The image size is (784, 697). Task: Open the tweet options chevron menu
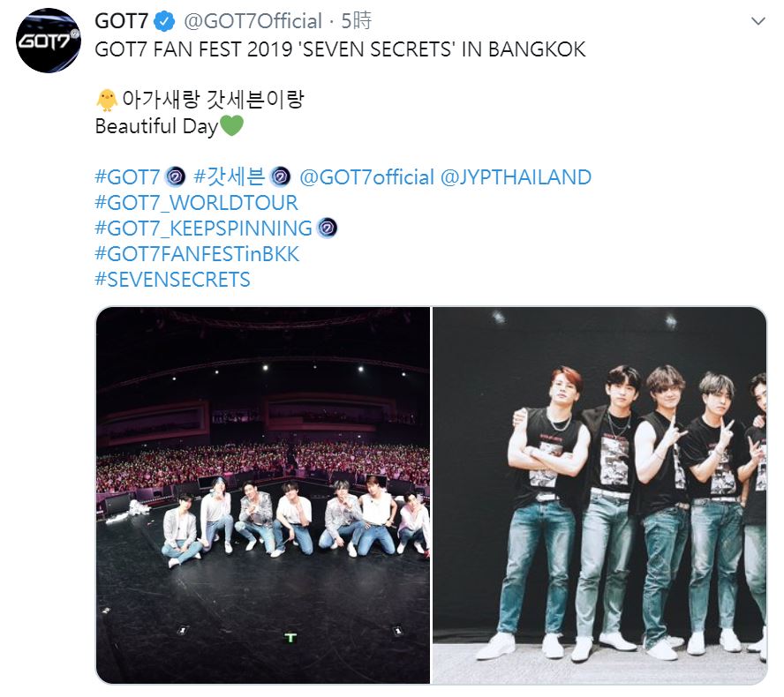pyautogui.click(x=758, y=20)
